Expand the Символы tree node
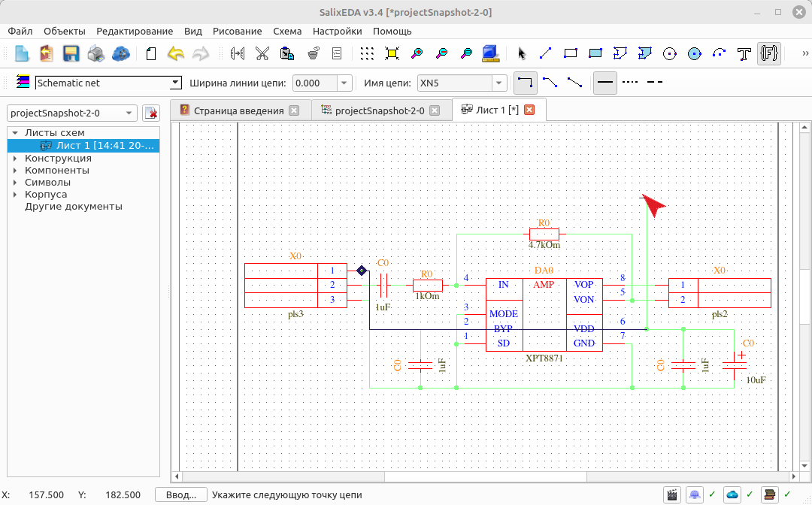 point(15,182)
